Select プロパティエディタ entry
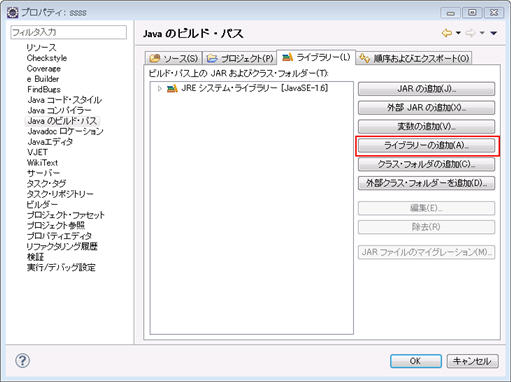 click(x=59, y=236)
